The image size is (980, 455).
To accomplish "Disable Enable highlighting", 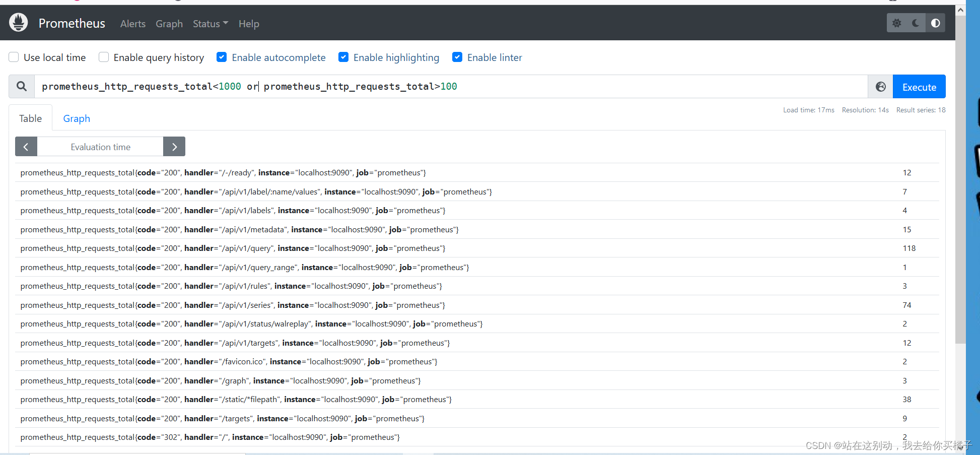I will tap(343, 57).
